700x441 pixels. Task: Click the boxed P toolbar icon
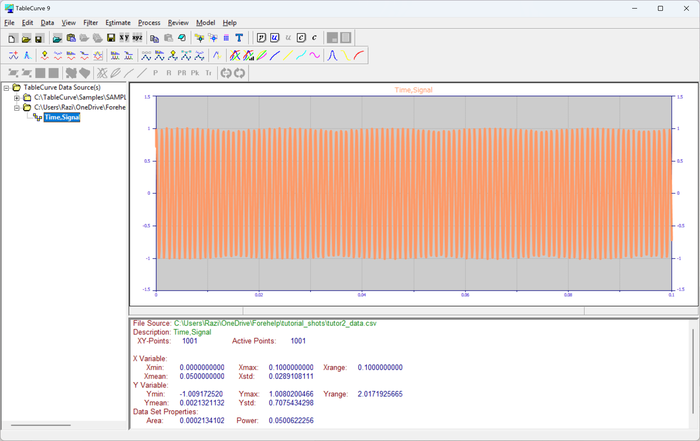[262, 38]
